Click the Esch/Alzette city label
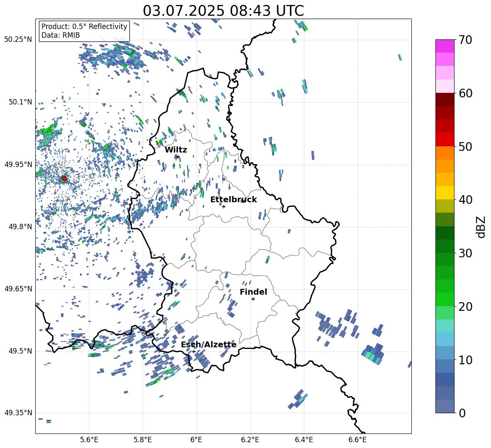This screenshot has width=491, height=448. [x=209, y=344]
